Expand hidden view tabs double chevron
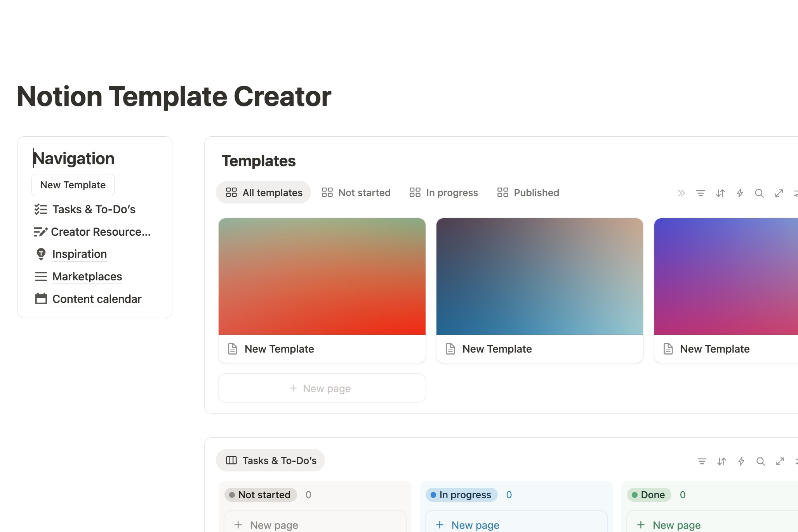Image resolution: width=798 pixels, height=532 pixels. (681, 193)
